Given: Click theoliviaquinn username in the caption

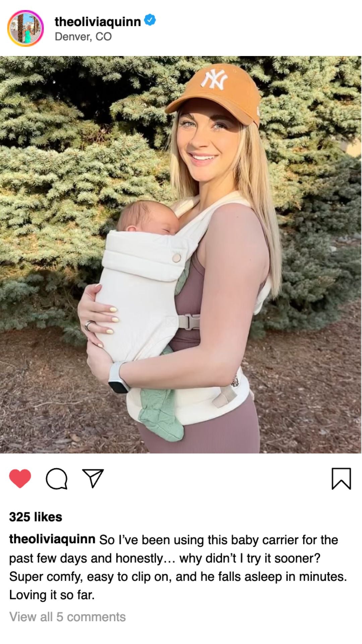Looking at the screenshot, I should pos(52,539).
